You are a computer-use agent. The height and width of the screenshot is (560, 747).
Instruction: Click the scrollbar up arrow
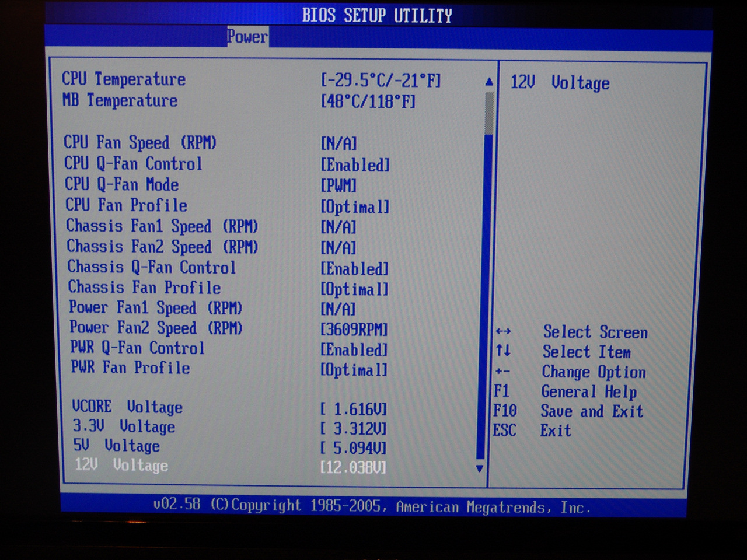tap(489, 82)
